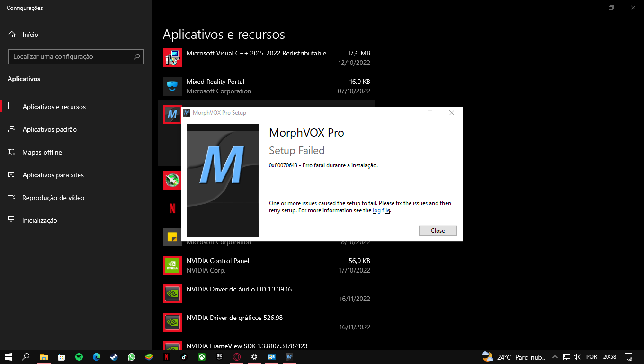Click the 16,0 KB size of Mixed Reality Portal
The width and height of the screenshot is (644, 364).
[x=360, y=82]
